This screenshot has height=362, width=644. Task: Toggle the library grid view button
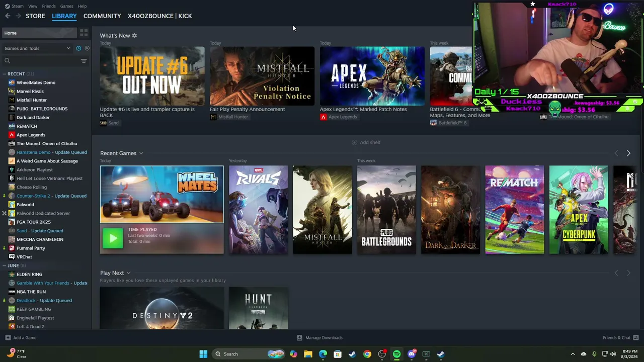coord(84,33)
